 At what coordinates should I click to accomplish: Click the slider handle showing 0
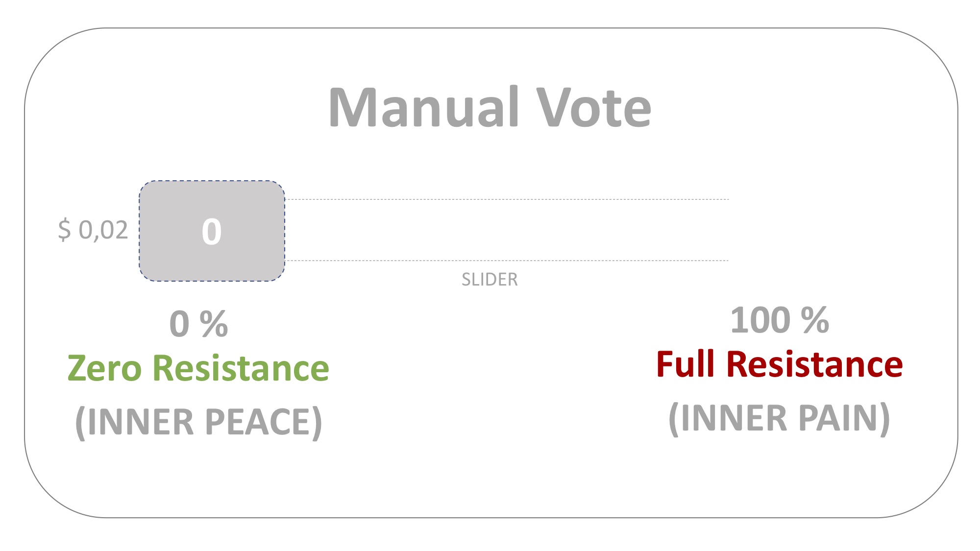click(212, 231)
